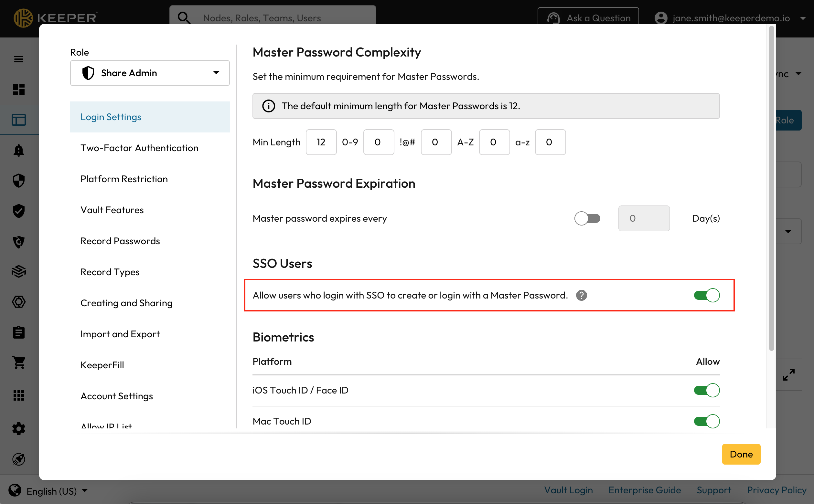The height and width of the screenshot is (504, 814).
Task: Click the dashboard grid icon in the sidebar
Action: (x=19, y=89)
